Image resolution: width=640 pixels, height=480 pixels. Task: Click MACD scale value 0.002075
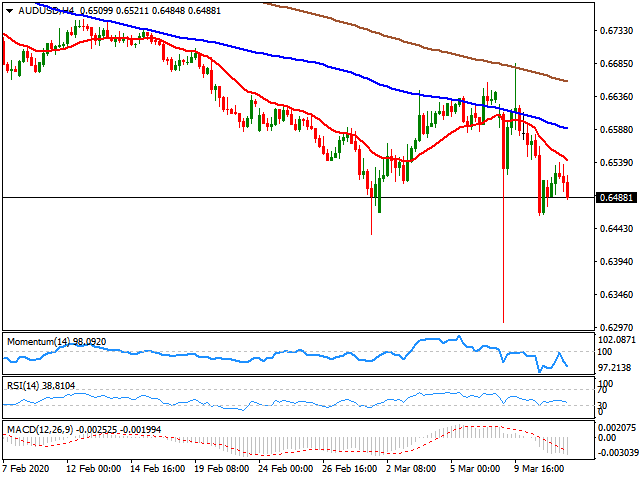click(617, 428)
